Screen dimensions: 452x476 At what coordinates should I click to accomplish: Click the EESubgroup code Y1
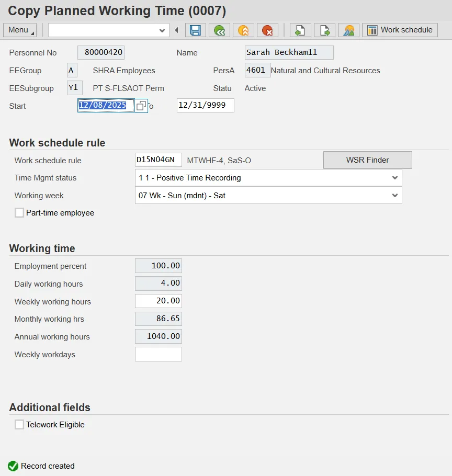(x=75, y=88)
